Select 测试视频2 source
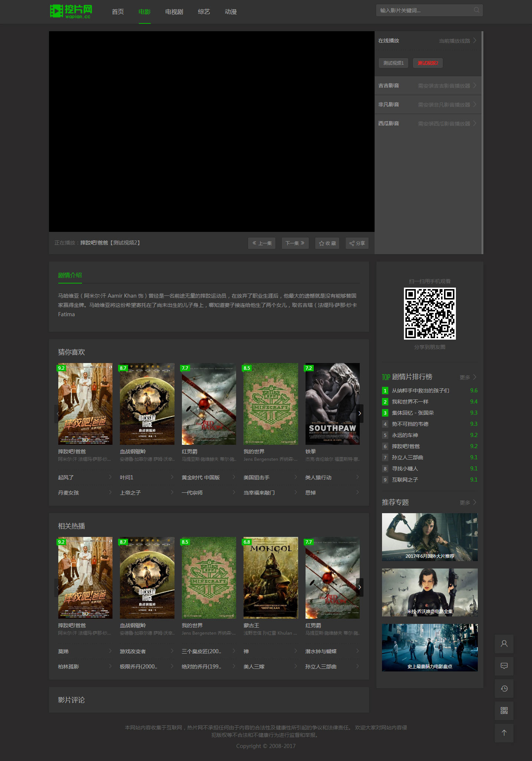532x761 pixels. (428, 63)
